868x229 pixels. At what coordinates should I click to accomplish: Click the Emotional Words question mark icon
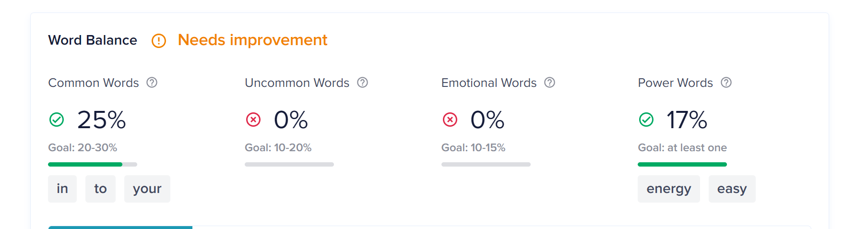549,83
